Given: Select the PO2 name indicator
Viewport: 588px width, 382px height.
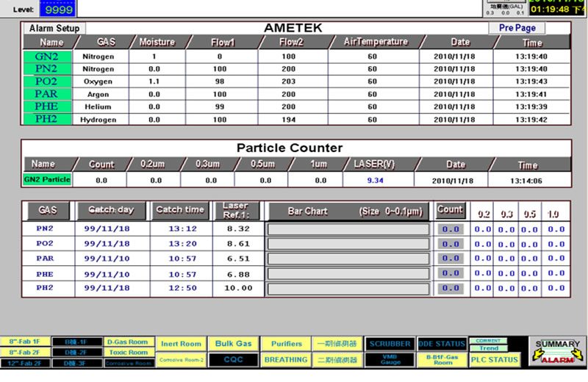Looking at the screenshot, I should [x=47, y=82].
